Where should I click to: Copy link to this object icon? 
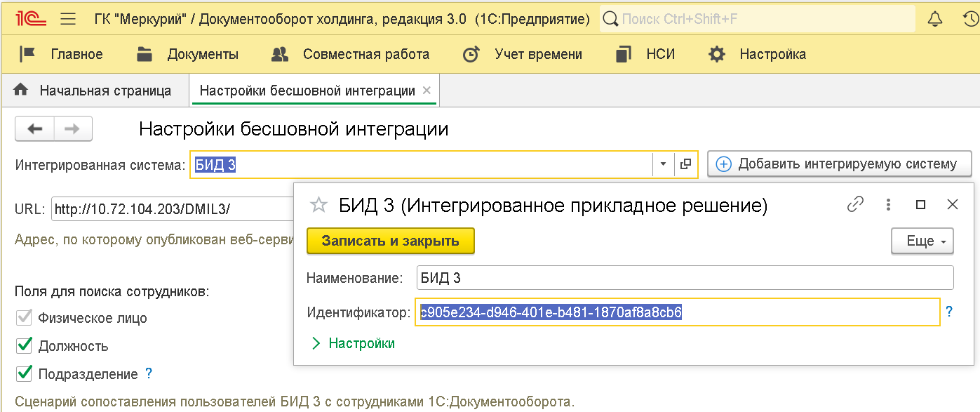(x=855, y=205)
